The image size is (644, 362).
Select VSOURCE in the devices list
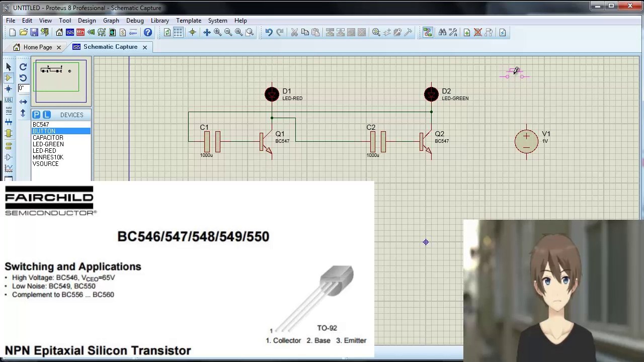point(61,164)
